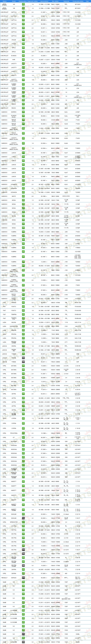Click fuel icon in Fiat CROMA row
The image size is (91, 644).
(x=23, y=302)
